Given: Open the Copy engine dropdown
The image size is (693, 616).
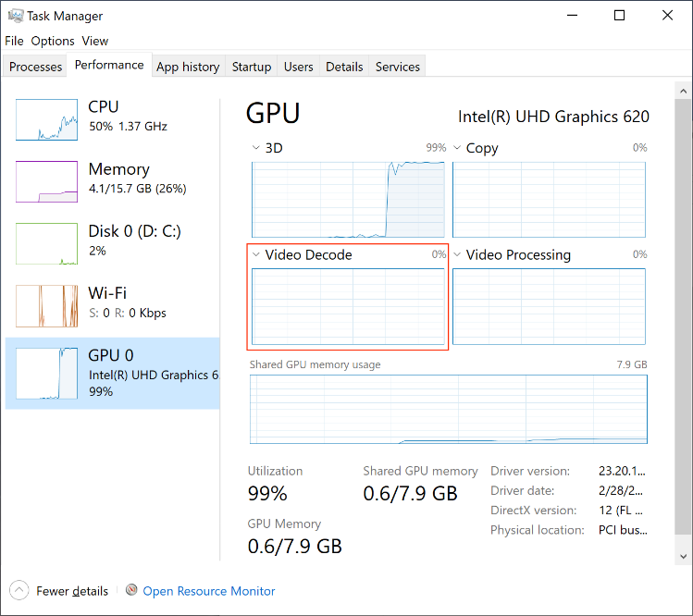Looking at the screenshot, I should coord(457,148).
